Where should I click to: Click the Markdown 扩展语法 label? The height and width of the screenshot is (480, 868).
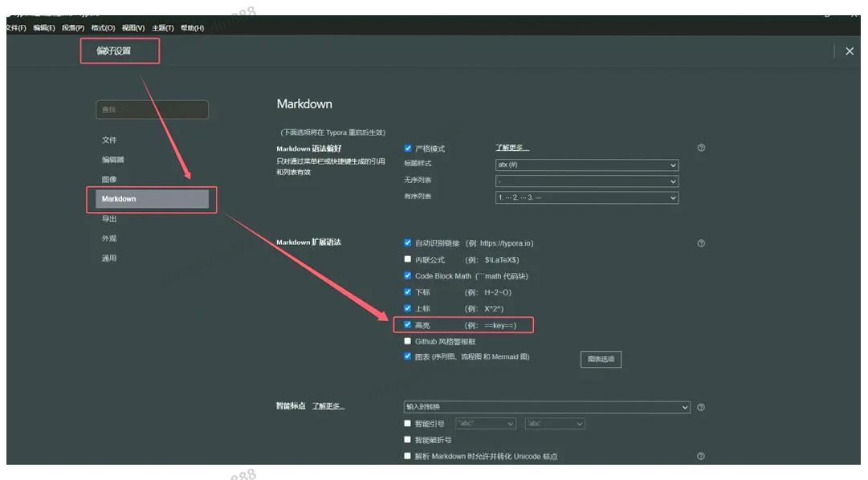[309, 242]
